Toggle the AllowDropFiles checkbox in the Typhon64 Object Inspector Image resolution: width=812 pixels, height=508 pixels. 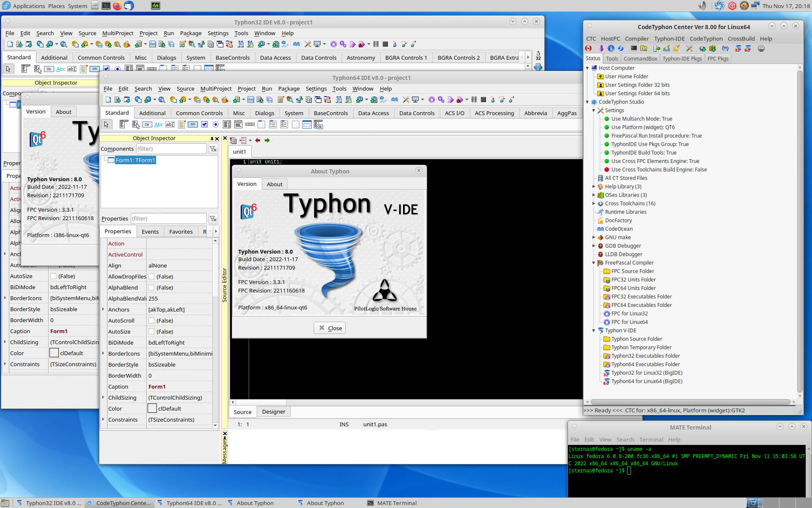point(151,276)
